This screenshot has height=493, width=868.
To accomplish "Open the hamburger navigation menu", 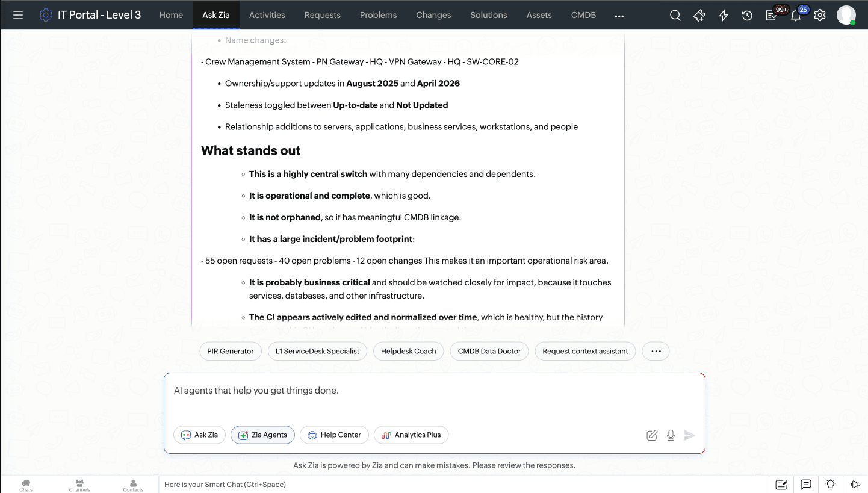I will [18, 15].
